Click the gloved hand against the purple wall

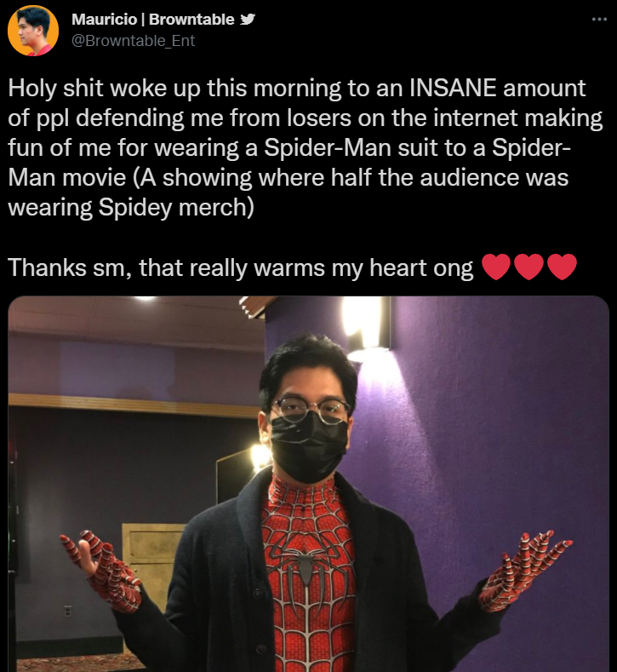pos(525,570)
